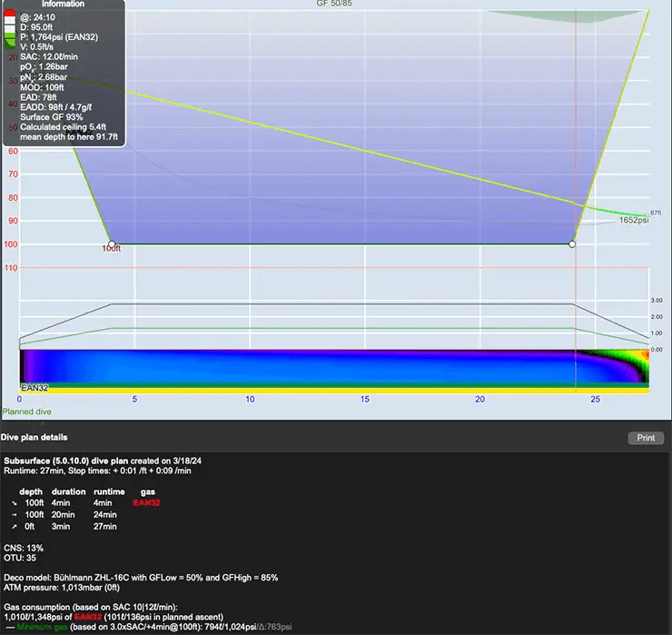Click the 3min duration cell
Screen dimensions: 672x635
[x=61, y=527]
